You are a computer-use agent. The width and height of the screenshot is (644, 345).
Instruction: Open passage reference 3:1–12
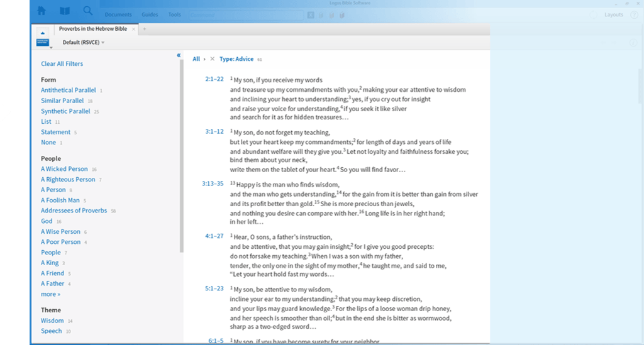[x=214, y=131]
